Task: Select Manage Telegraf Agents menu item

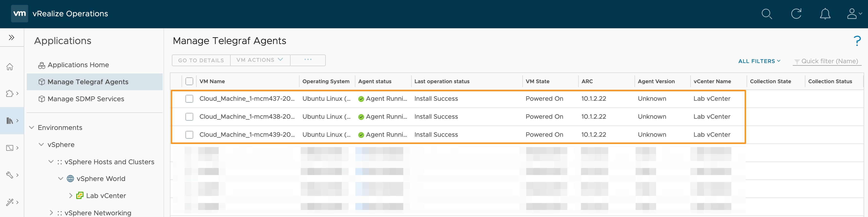Action: [94, 82]
